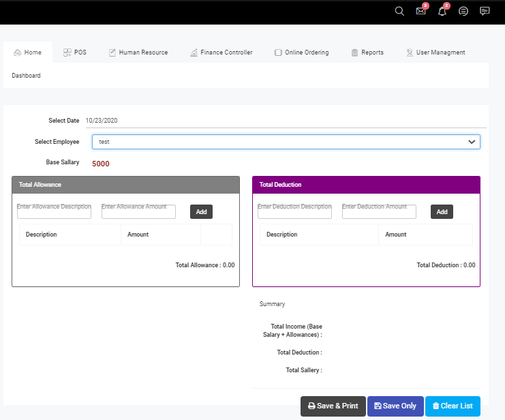This screenshot has height=420, width=505.
Task: Open the mail envelope notifications
Action: 420,11
